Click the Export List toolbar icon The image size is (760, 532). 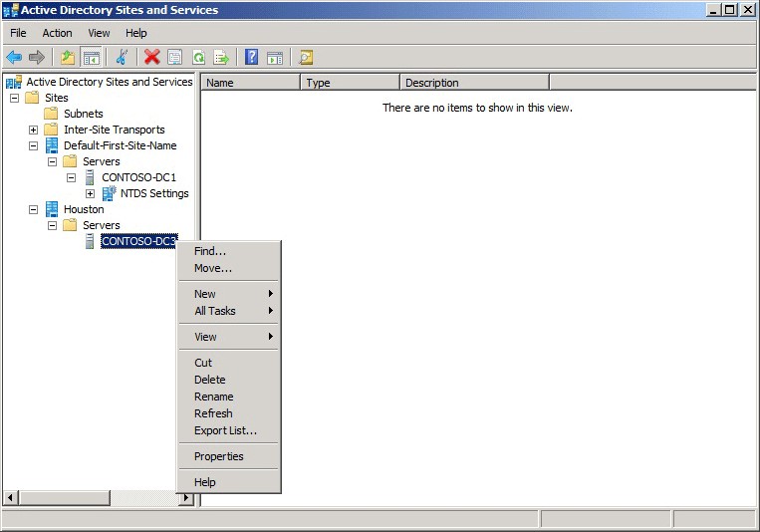click(221, 58)
